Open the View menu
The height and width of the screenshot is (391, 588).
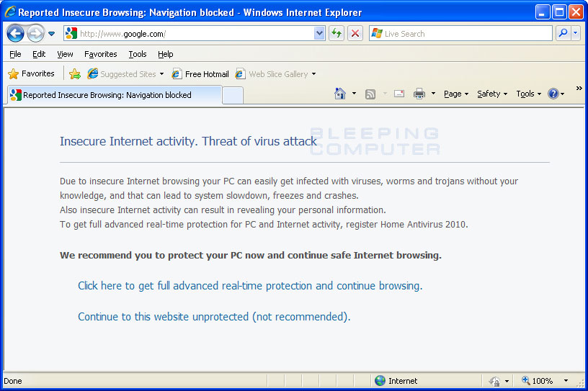click(x=65, y=54)
